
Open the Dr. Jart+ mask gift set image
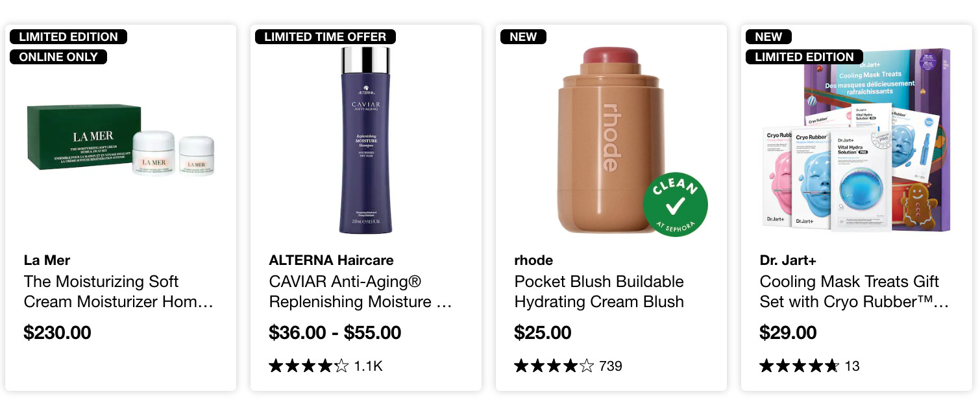pyautogui.click(x=856, y=141)
